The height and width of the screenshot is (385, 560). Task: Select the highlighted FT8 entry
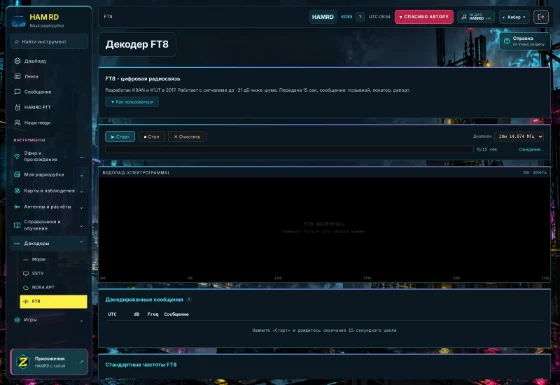click(54, 301)
